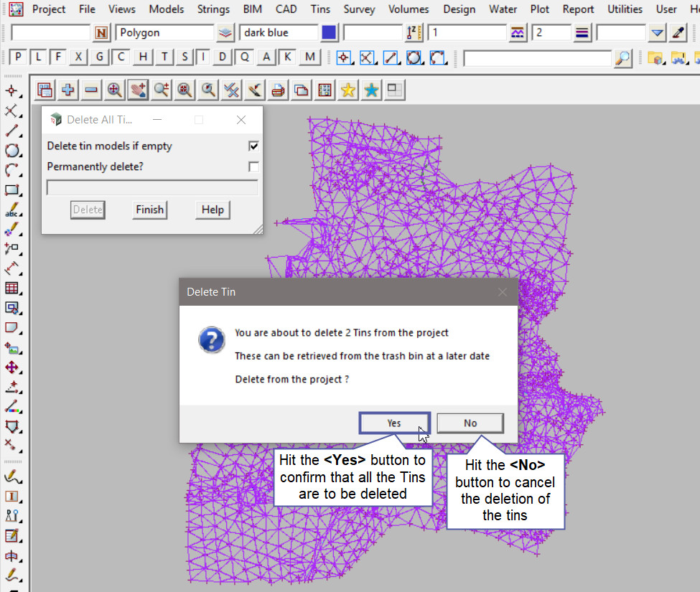Image resolution: width=700 pixels, height=592 pixels.
Task: Open the point snap flyout icon
Action: tap(344, 57)
